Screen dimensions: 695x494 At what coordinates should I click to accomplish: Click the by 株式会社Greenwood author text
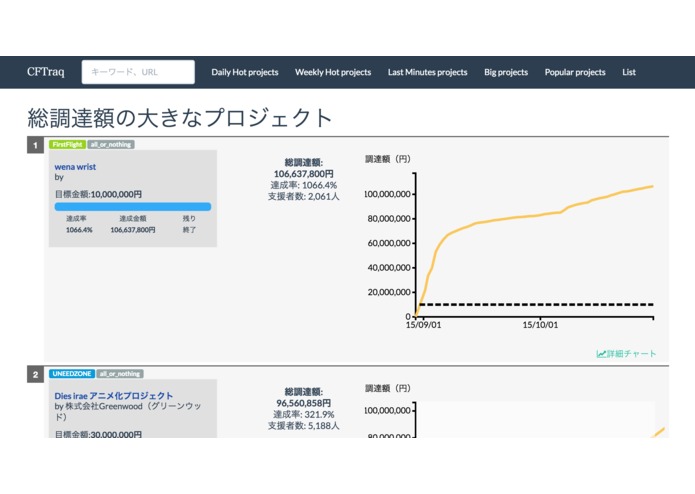(128, 411)
